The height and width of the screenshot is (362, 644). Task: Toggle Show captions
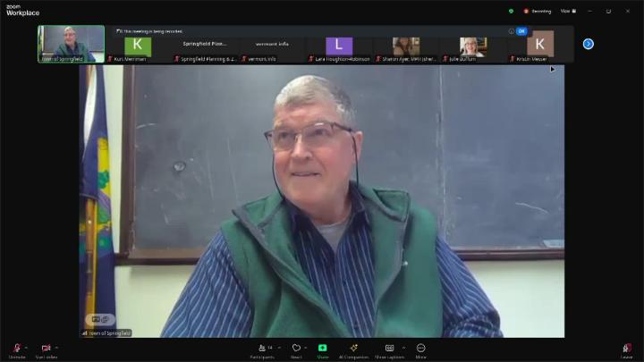point(389,349)
